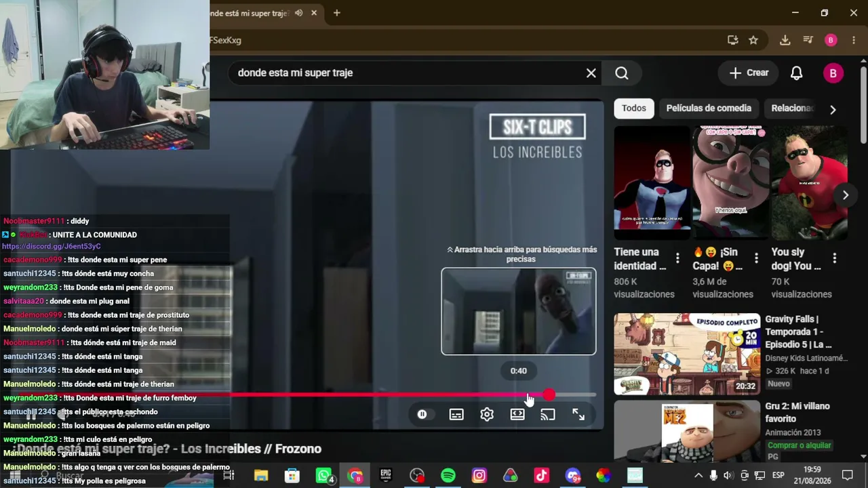868x488 pixels.
Task: Turn on subtitles in the video player
Action: (456, 414)
